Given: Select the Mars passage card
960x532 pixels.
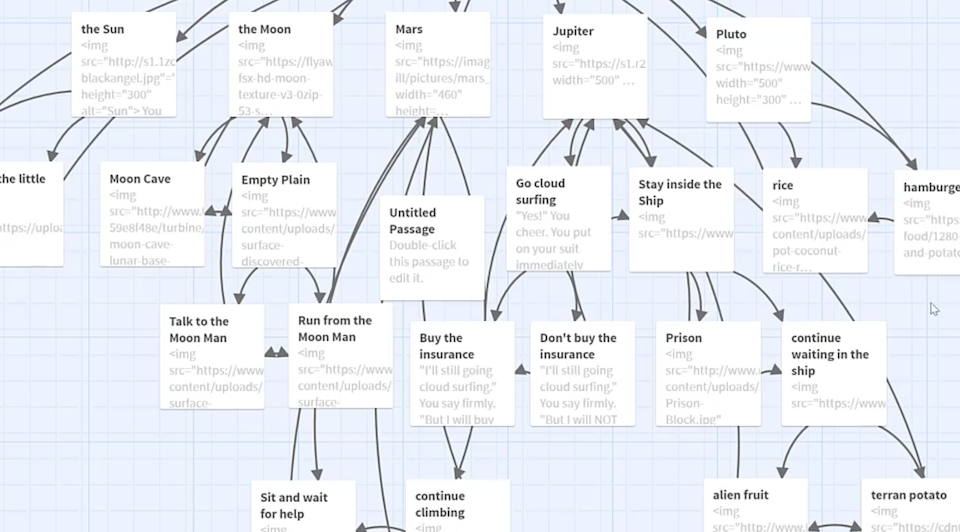Looking at the screenshot, I should tap(438, 65).
